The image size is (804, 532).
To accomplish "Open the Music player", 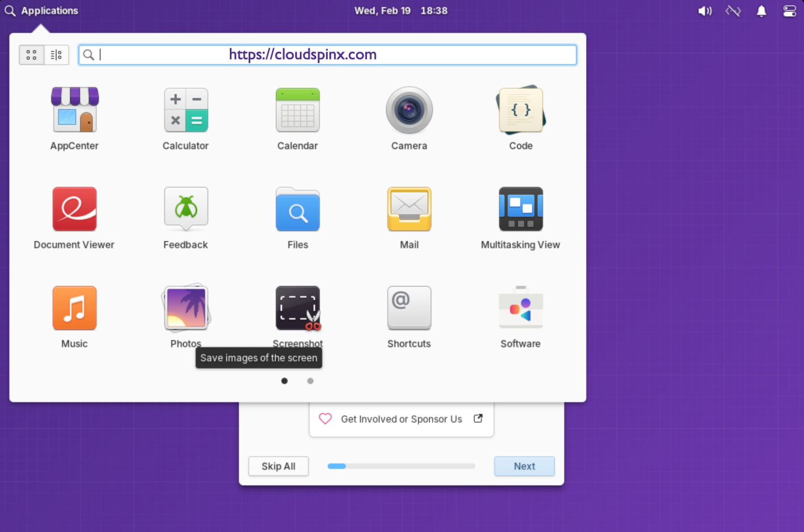I will [x=74, y=308].
